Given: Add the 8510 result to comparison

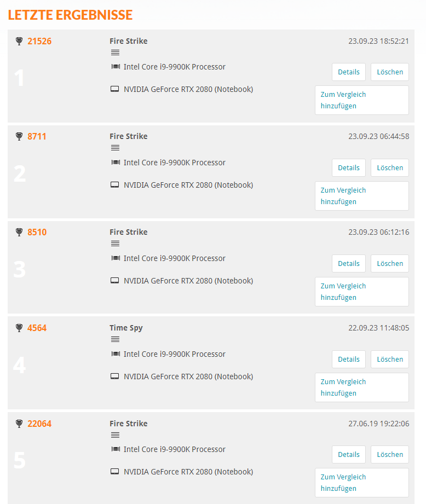Looking at the screenshot, I should (362, 292).
